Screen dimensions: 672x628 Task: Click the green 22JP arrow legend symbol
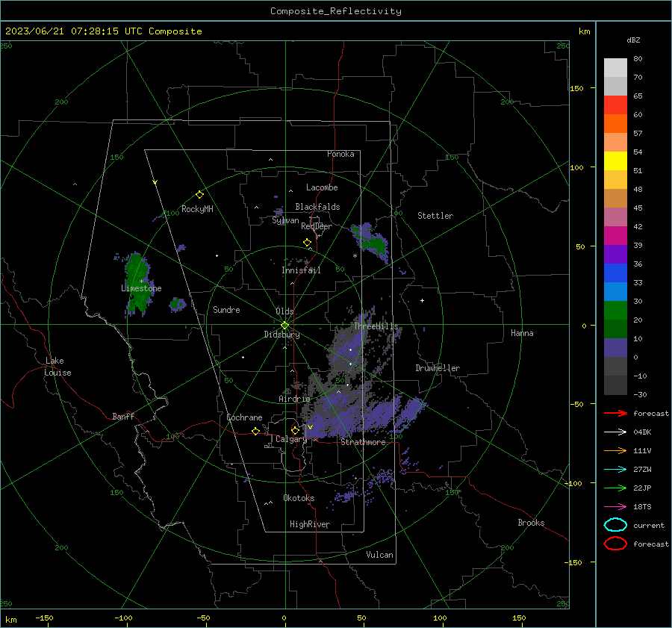tap(615, 488)
